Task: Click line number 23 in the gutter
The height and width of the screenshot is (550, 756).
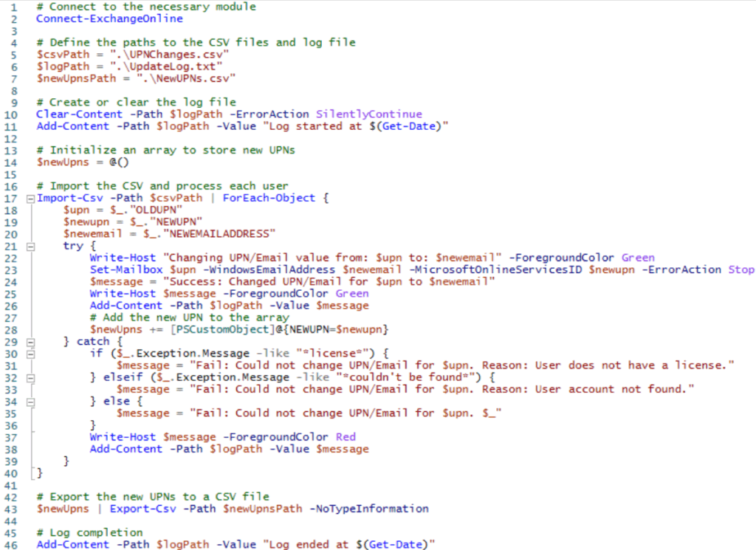Action: (x=11, y=271)
